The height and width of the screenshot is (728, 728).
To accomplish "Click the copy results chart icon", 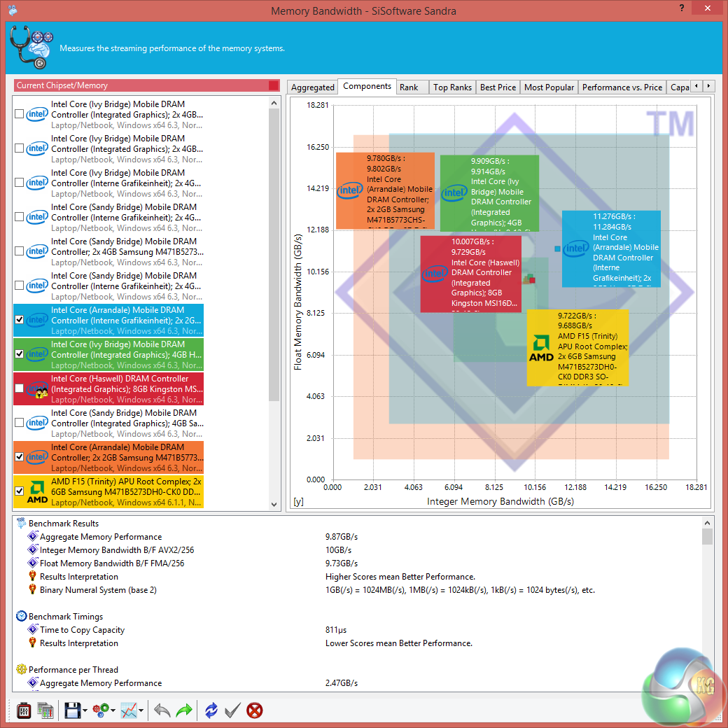I will [x=45, y=710].
